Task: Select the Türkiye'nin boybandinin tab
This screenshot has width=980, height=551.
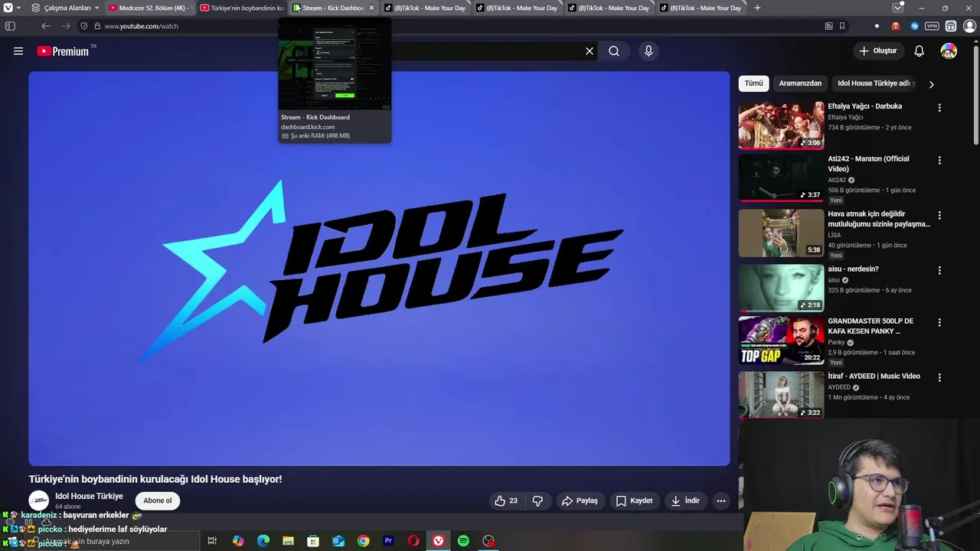Action: coord(241,8)
